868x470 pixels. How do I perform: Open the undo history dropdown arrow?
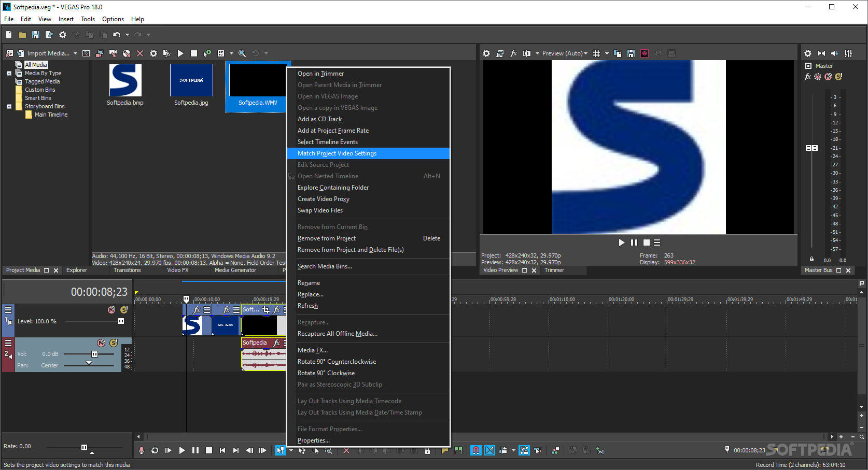(127, 35)
